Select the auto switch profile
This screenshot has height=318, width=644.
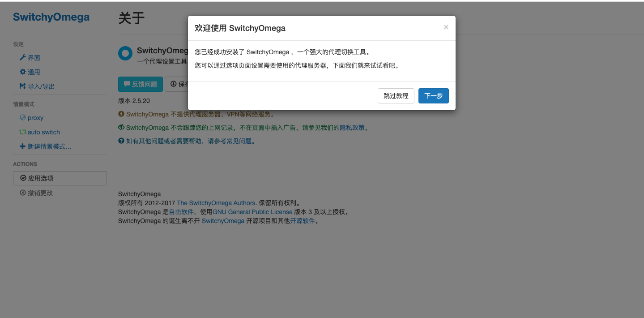point(44,132)
